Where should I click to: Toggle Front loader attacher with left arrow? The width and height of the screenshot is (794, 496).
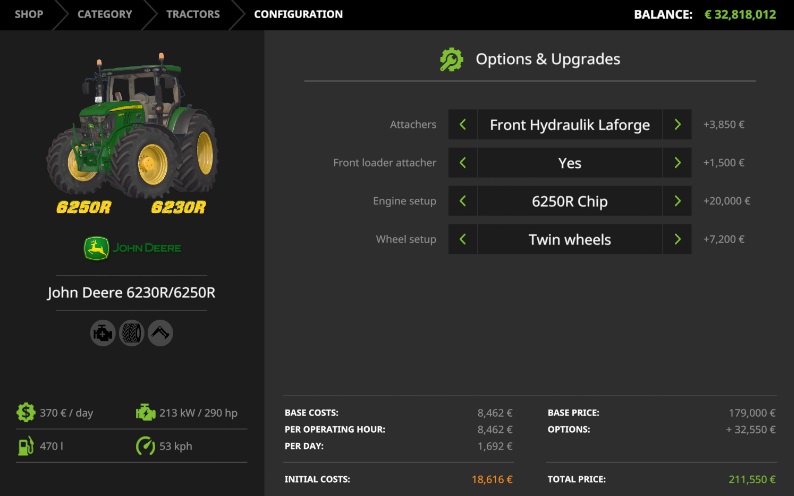pyautogui.click(x=462, y=163)
